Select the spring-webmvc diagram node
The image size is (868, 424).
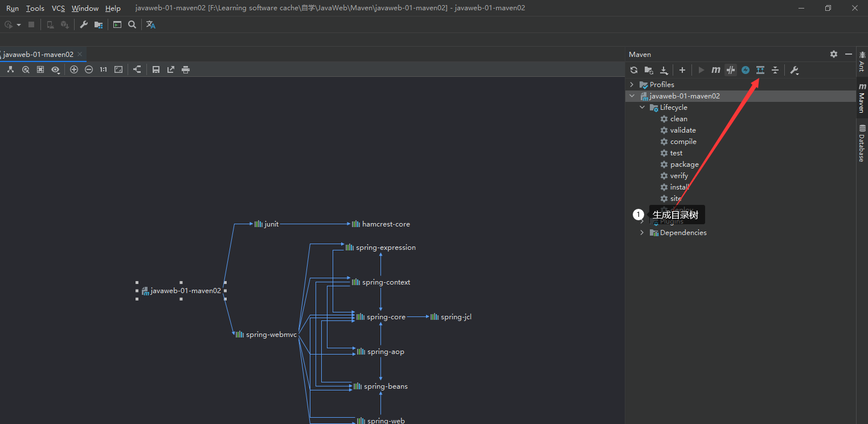click(x=267, y=335)
